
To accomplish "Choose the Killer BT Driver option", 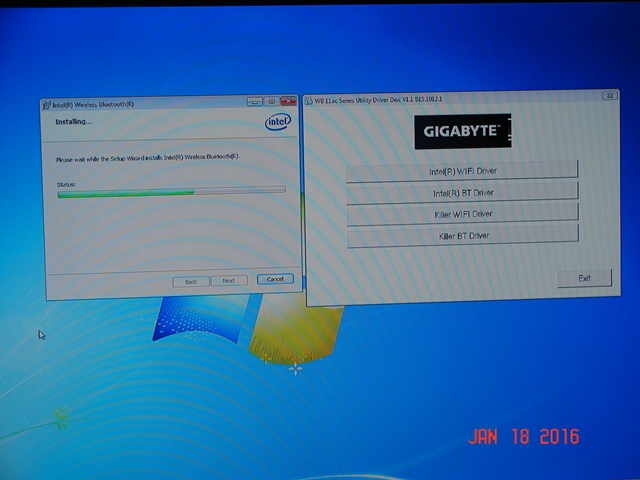I will [463, 236].
